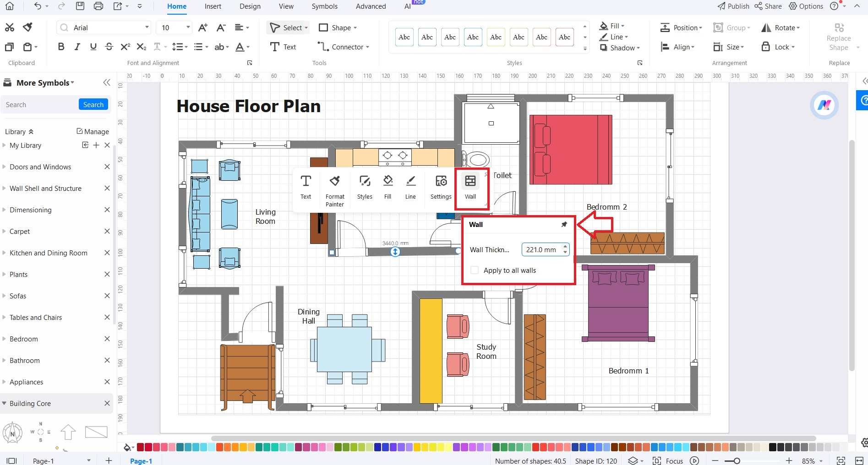Click the Search button in symbols panel
This screenshot has height=465, width=868.
[93, 104]
